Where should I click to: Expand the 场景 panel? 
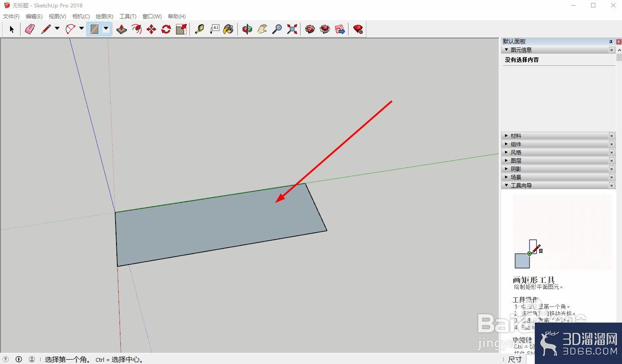[x=506, y=177]
